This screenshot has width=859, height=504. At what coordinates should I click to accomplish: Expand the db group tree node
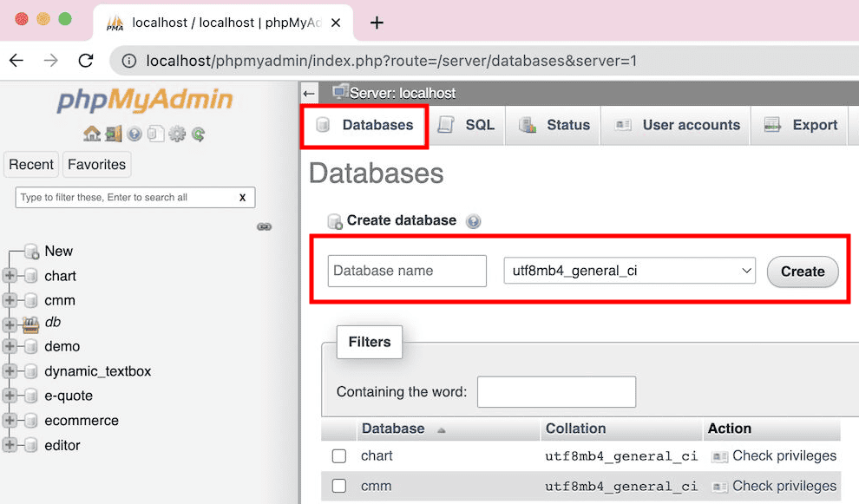click(x=10, y=324)
